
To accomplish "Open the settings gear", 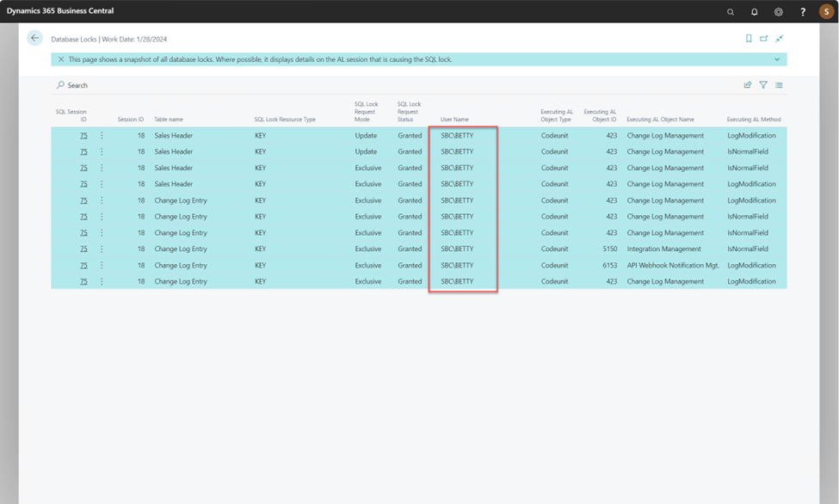I will pyautogui.click(x=779, y=12).
